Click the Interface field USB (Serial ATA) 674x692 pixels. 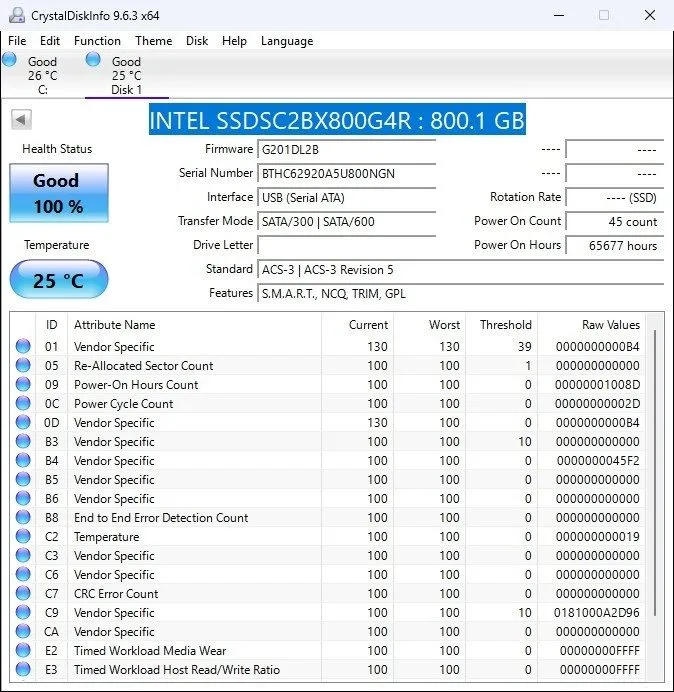346,197
